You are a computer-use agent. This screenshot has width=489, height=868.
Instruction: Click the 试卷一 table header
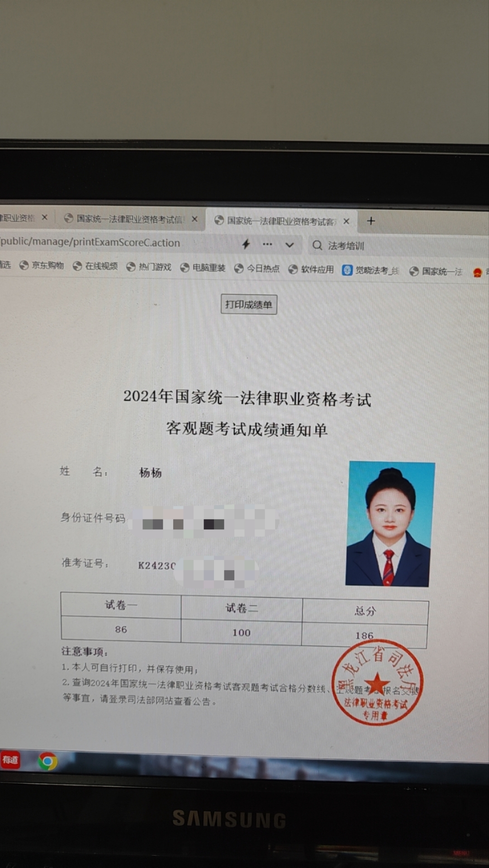(x=121, y=605)
